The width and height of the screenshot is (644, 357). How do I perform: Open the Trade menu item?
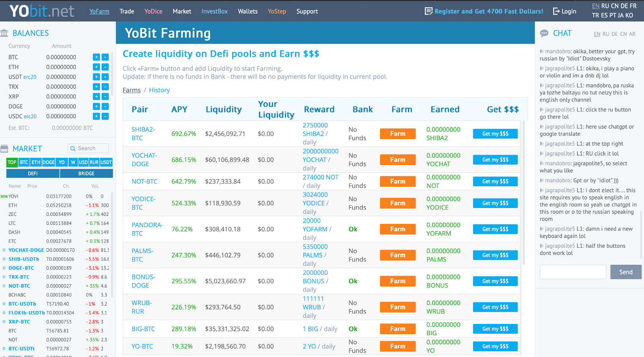click(x=127, y=11)
